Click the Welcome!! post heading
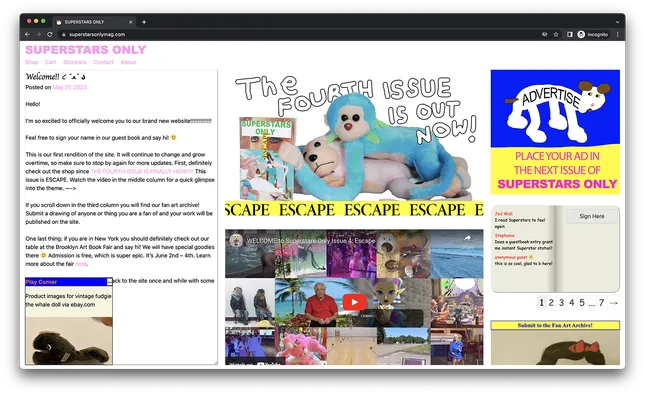The width and height of the screenshot is (645, 395). (56, 77)
